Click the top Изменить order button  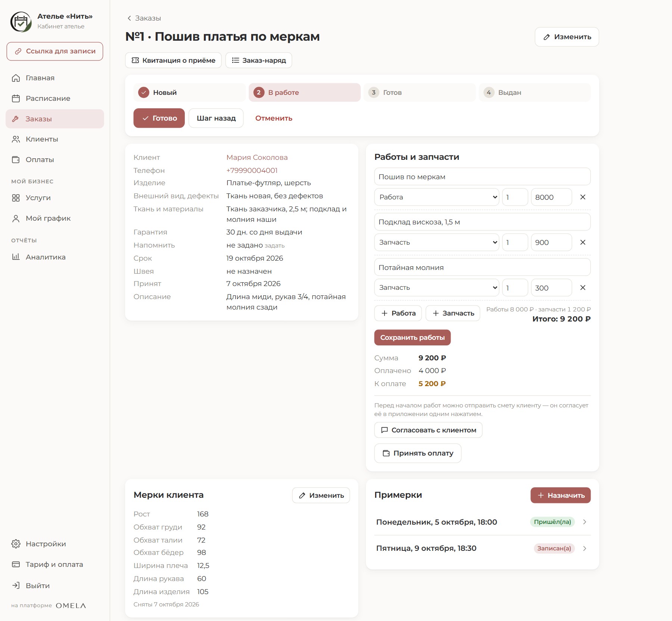coord(567,37)
